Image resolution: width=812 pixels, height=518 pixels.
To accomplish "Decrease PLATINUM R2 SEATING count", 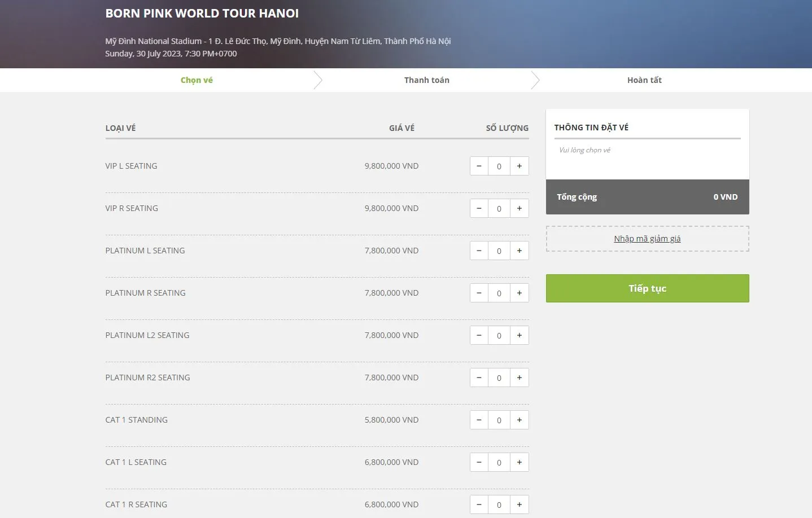I will tap(479, 377).
